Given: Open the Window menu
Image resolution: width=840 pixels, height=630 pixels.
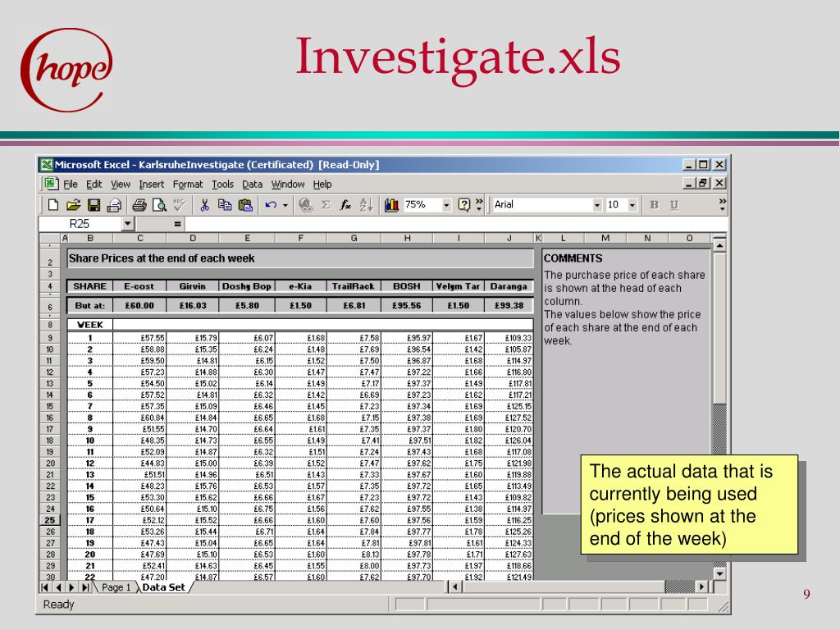Looking at the screenshot, I should [x=288, y=185].
